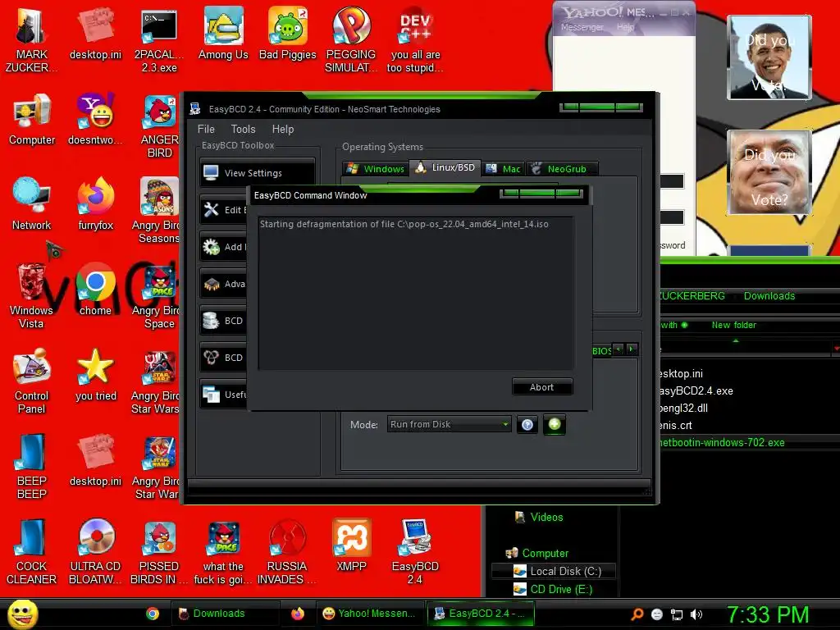The height and width of the screenshot is (630, 840).
Task: Open the RUSSIA INVADES desktop shortcut
Action: [x=287, y=552]
